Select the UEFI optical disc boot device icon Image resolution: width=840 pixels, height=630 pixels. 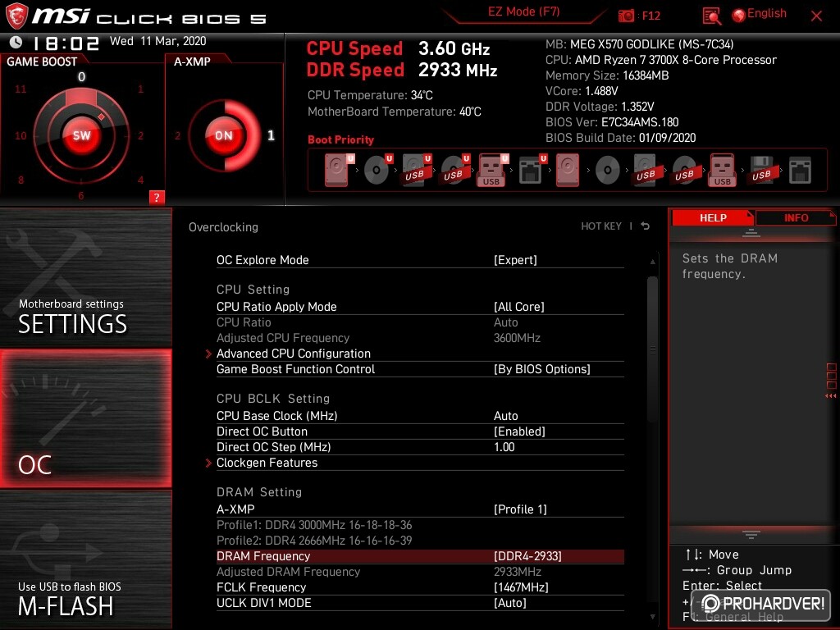(377, 171)
